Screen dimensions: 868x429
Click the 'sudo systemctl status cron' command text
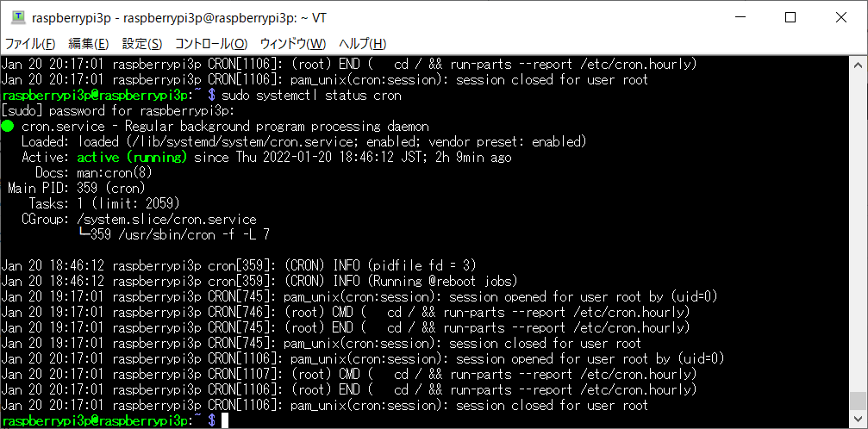tap(311, 96)
